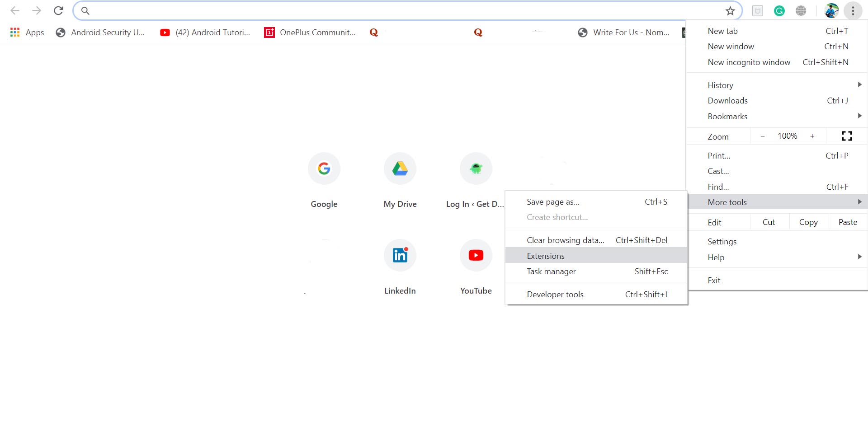The image size is (868, 435).
Task: Click the browser back arrow
Action: click(x=15, y=10)
